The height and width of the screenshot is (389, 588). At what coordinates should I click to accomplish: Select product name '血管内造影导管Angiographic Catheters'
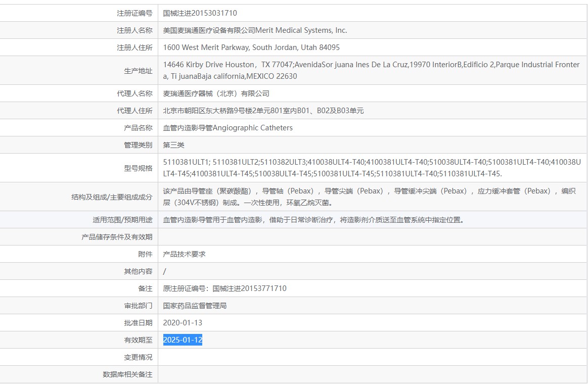(228, 128)
